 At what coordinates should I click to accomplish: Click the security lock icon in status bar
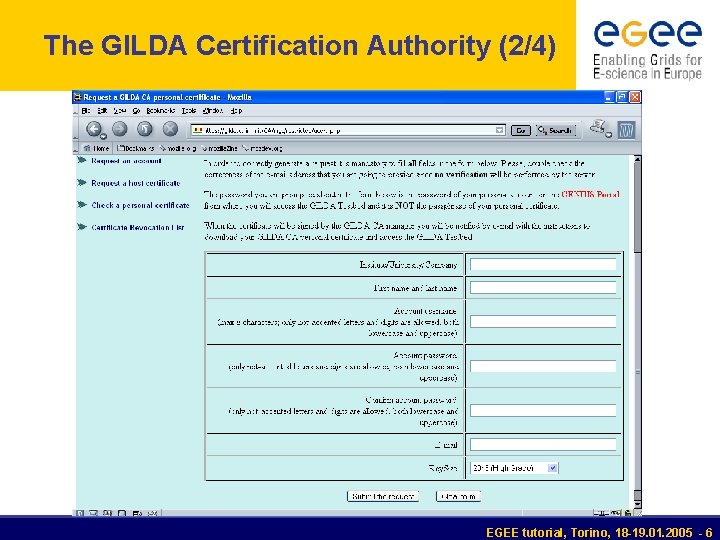click(628, 513)
